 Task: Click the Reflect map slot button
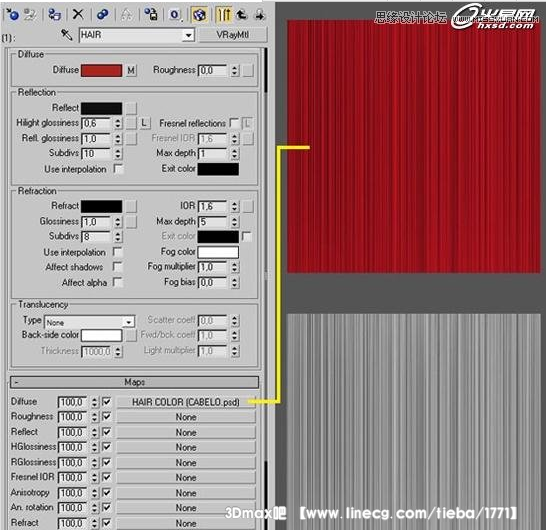pos(131,108)
